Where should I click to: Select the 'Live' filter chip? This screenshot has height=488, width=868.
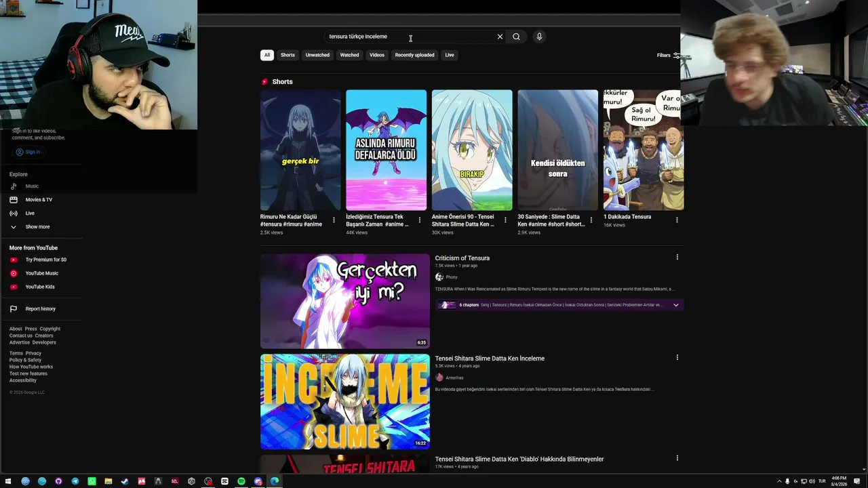click(450, 55)
